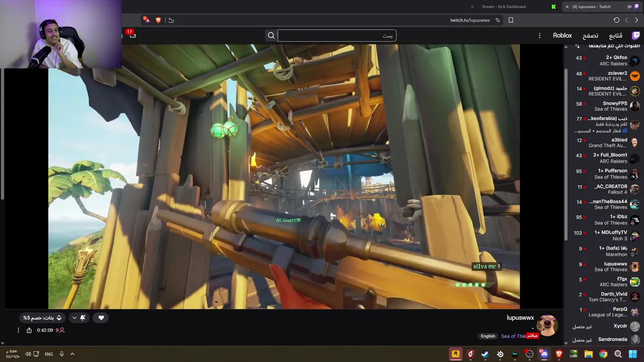Open the Roblox nav link
644x362 pixels.
[x=562, y=35]
